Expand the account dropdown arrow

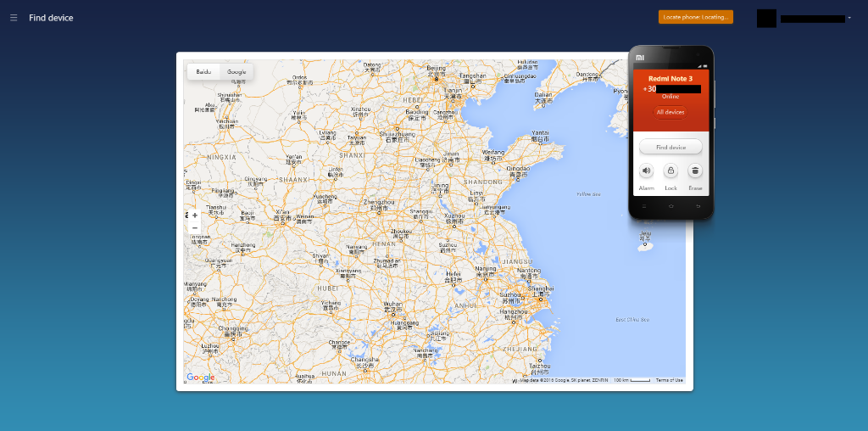pos(849,19)
